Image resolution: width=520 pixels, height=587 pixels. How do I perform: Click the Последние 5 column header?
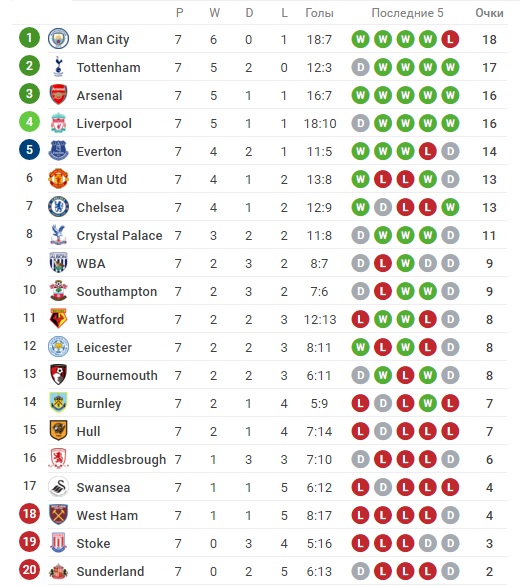407,13
